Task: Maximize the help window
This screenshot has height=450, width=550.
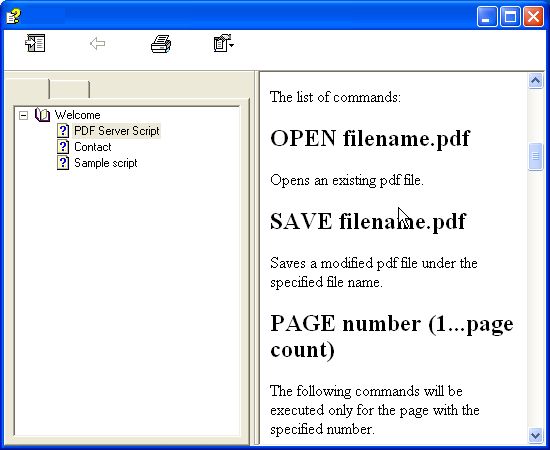Action: coord(510,16)
